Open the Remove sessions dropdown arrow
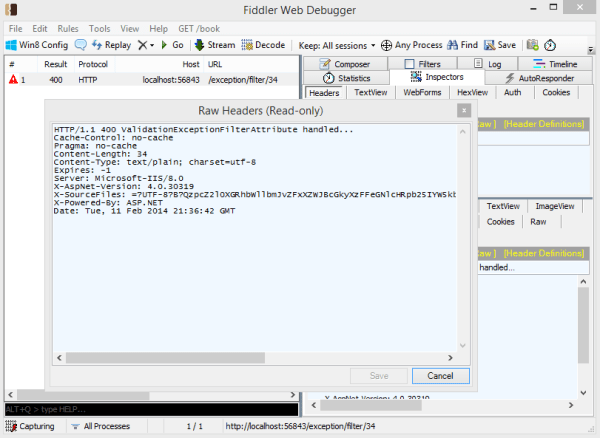 (152, 46)
